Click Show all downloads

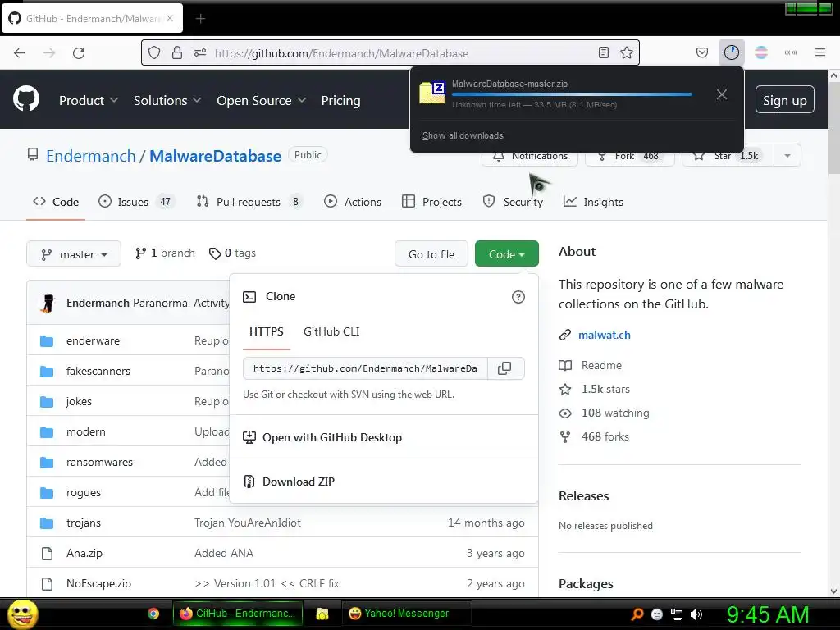(463, 135)
